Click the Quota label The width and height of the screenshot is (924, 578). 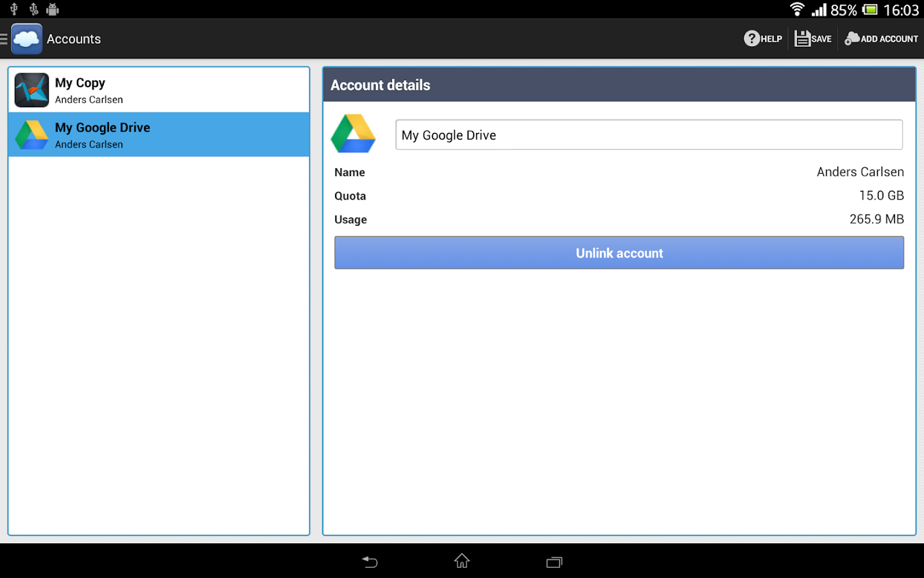click(350, 196)
